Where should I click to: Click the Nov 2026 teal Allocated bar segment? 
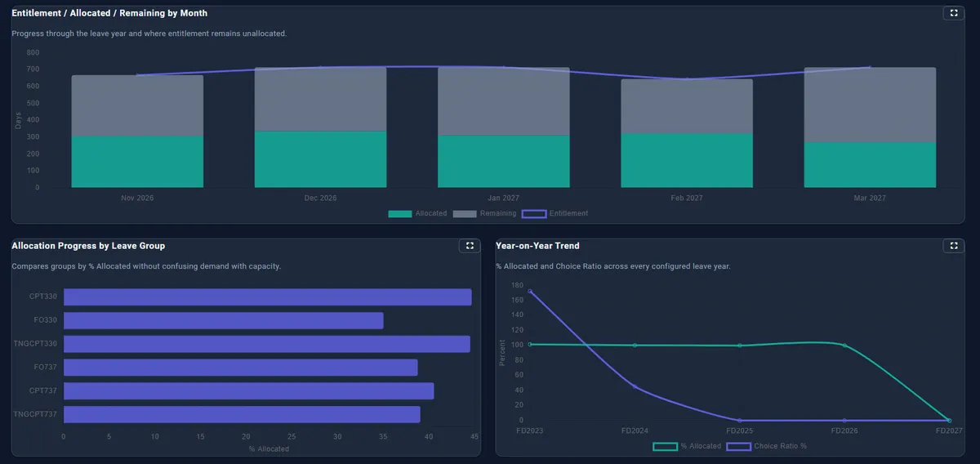coord(137,162)
